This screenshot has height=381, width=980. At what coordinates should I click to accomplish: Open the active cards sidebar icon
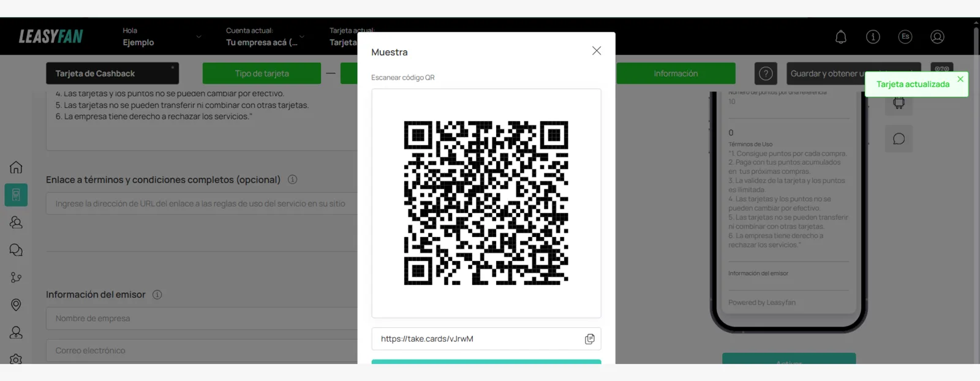[x=16, y=195]
